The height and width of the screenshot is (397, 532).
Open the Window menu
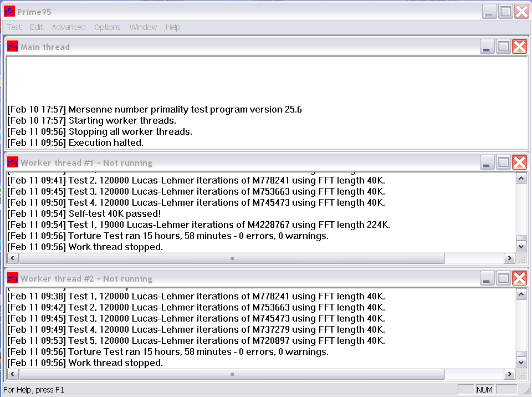coord(143,27)
